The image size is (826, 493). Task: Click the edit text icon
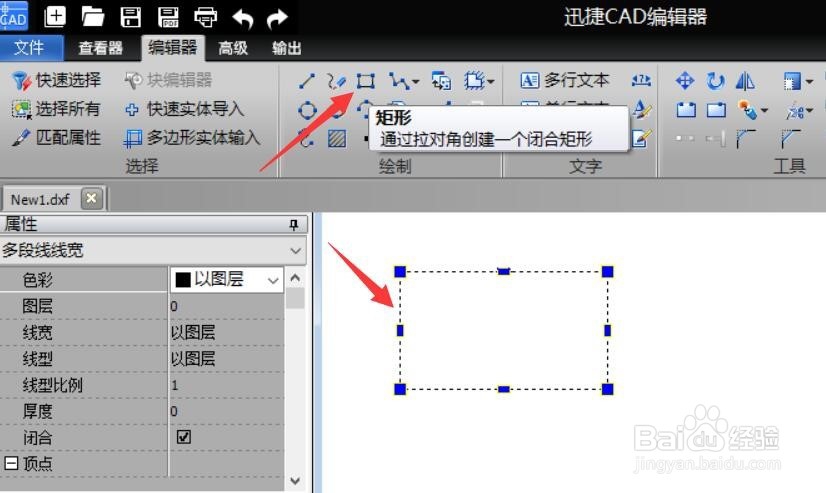(x=642, y=138)
